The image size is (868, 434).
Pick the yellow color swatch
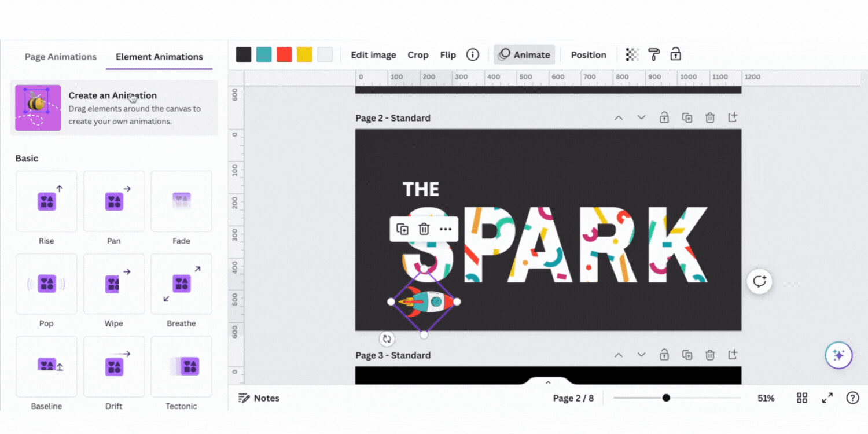pyautogui.click(x=304, y=55)
